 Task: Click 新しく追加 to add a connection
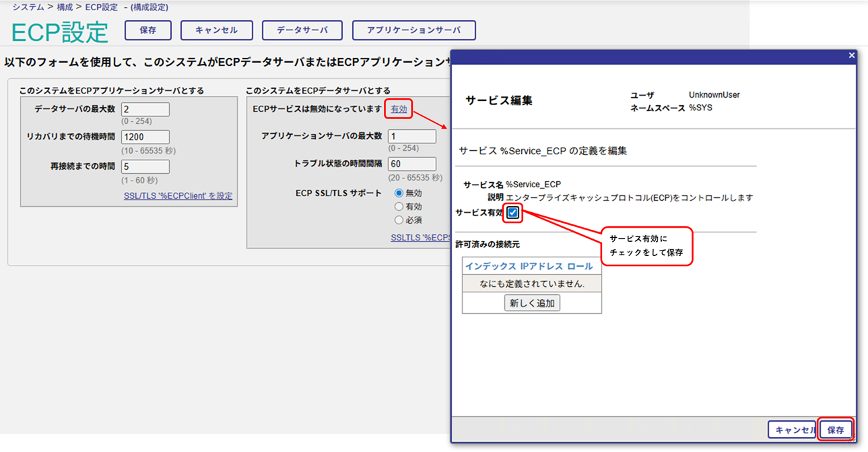point(532,303)
